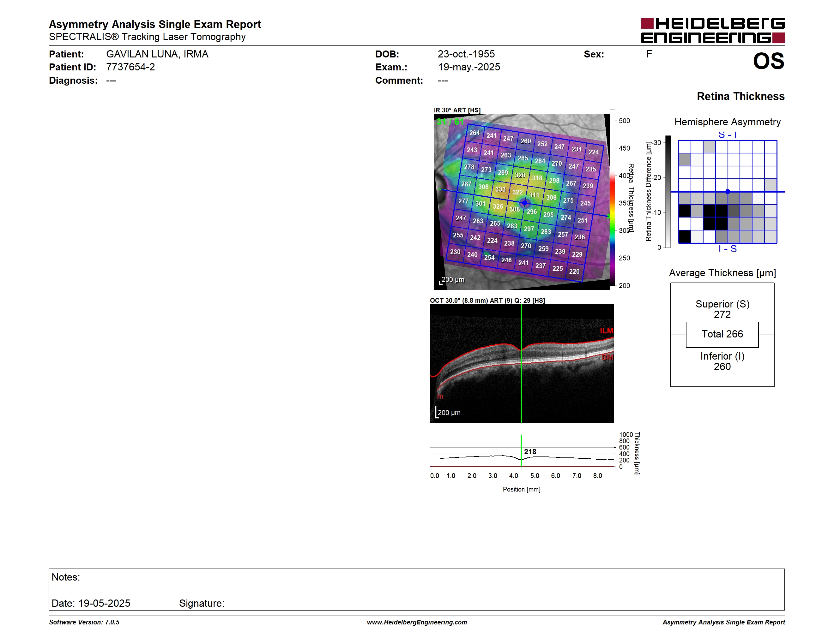Click DOB value 23-oct.-1955
Viewport: 834px width, 644px height.
(466, 54)
